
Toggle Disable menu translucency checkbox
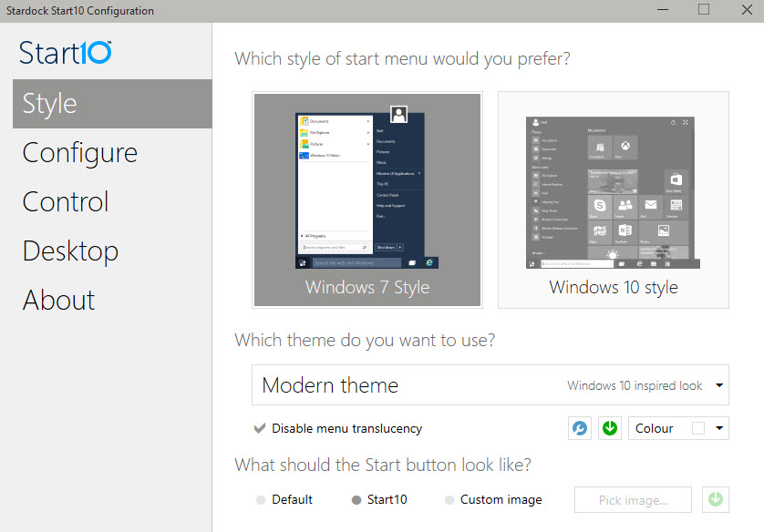click(260, 428)
